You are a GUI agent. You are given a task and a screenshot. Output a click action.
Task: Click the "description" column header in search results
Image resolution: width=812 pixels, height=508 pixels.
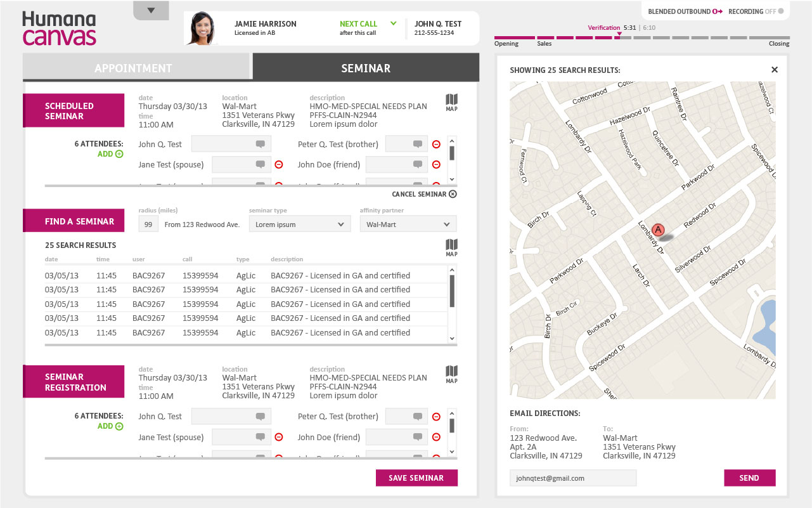tap(287, 259)
